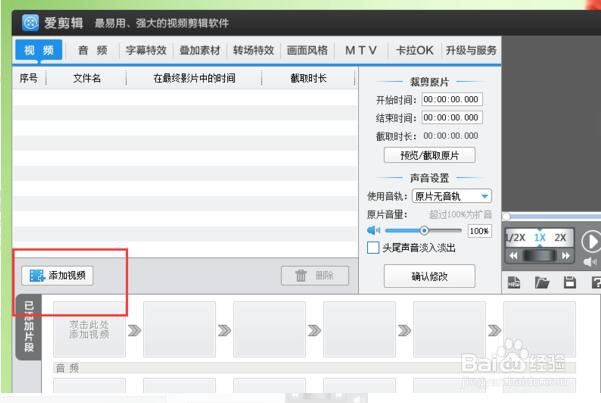Switch to the MTV tab
601x403 pixels.
[x=361, y=50]
